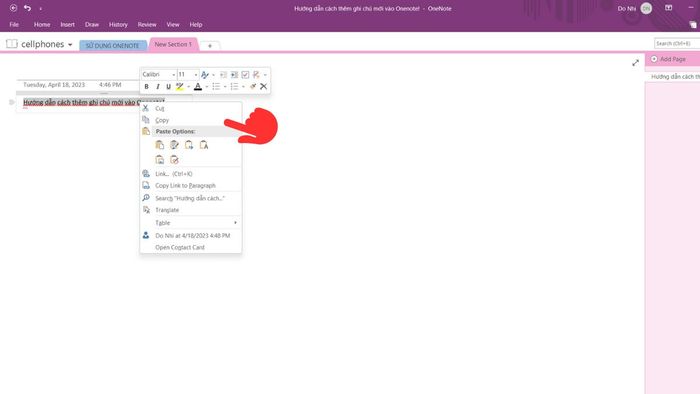Image resolution: width=700 pixels, height=394 pixels.
Task: Click the full page view arrows
Action: [635, 63]
